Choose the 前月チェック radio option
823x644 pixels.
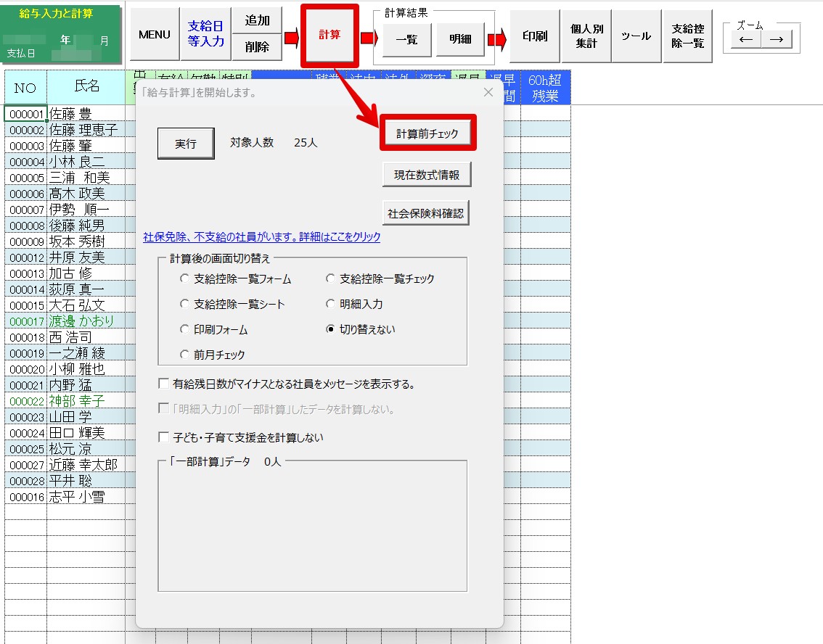click(184, 355)
